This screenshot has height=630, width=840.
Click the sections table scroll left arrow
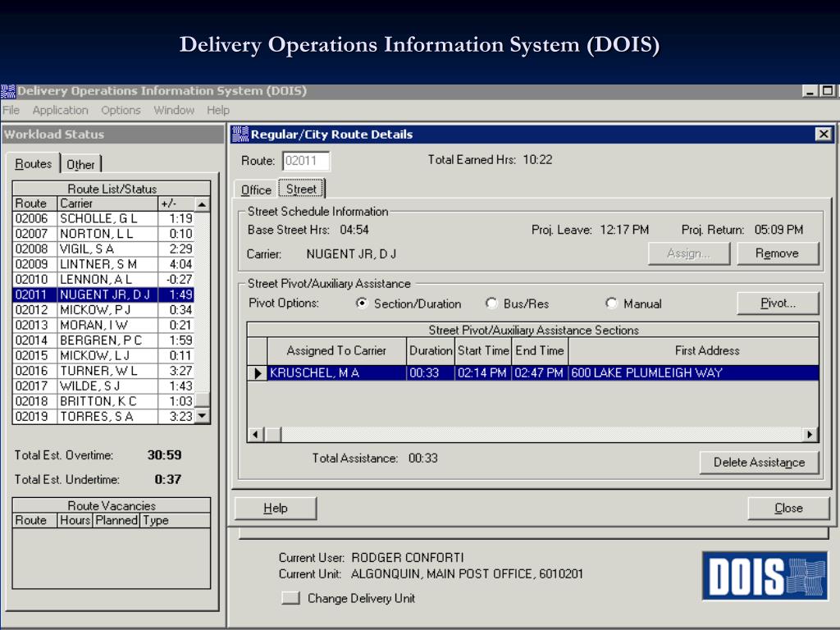[256, 435]
